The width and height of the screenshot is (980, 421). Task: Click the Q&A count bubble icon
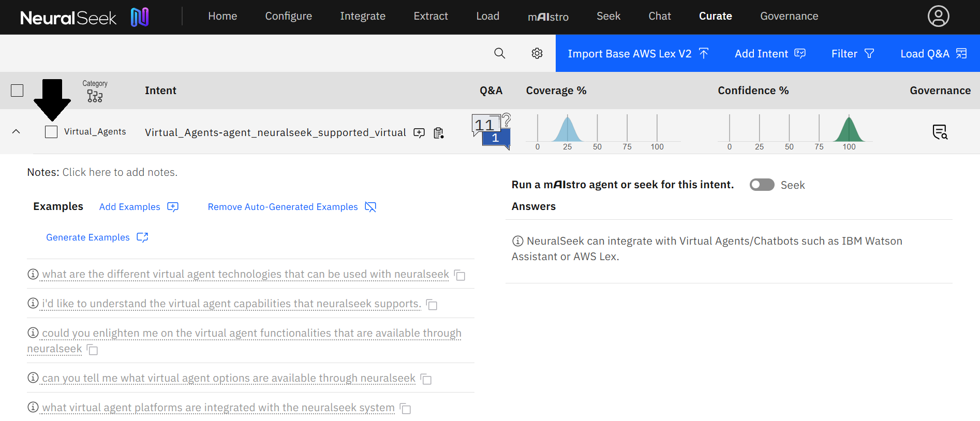pyautogui.click(x=491, y=131)
